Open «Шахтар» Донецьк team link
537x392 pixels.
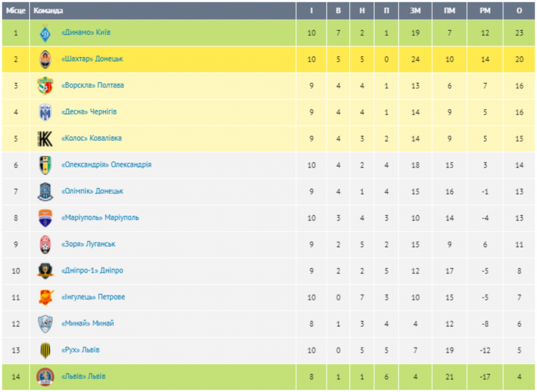tap(92, 59)
